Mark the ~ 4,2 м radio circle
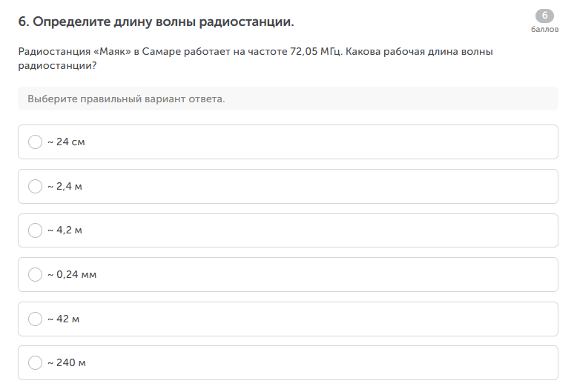Viewport: 577px width, 392px height. [x=35, y=230]
